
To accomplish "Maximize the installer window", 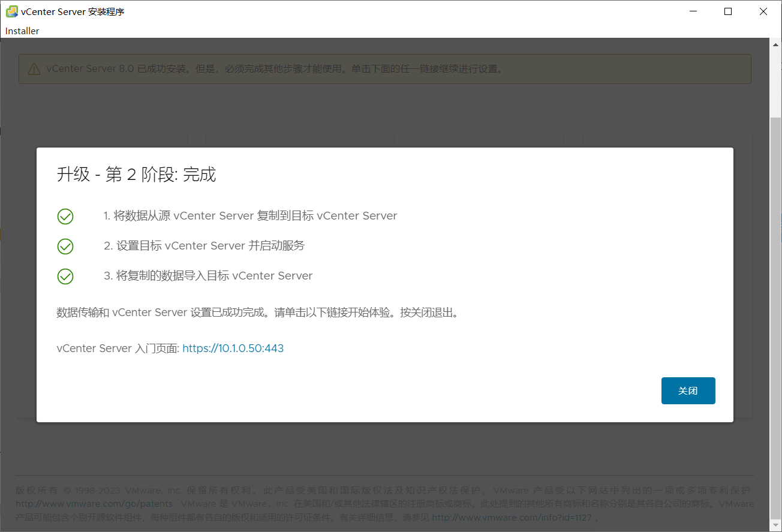I will (x=728, y=11).
